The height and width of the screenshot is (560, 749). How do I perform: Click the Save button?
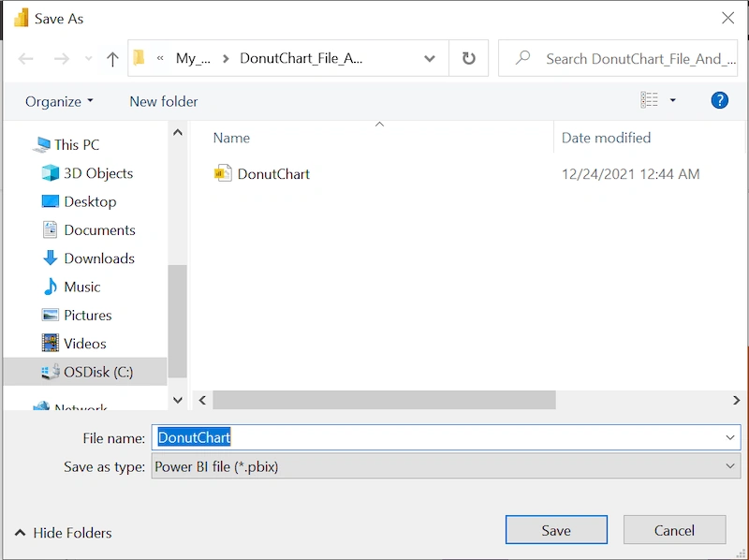(556, 530)
